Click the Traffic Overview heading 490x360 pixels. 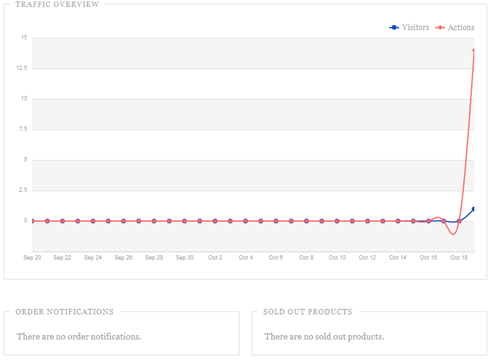(x=57, y=4)
